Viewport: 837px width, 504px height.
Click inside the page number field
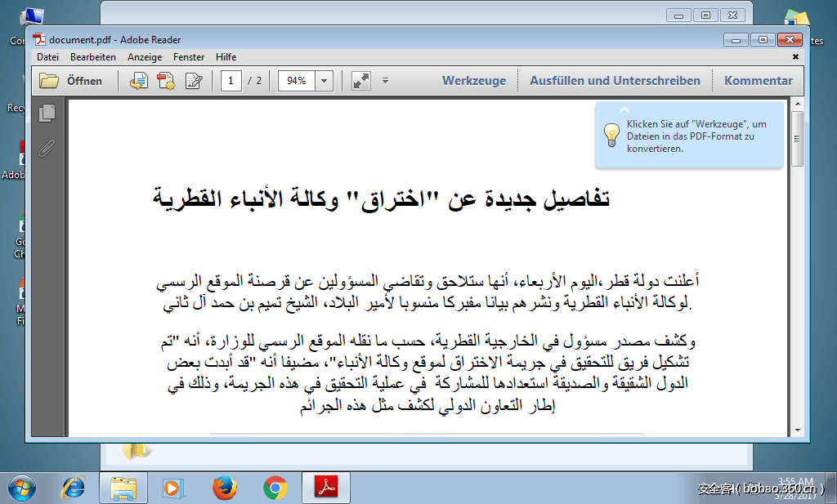231,80
